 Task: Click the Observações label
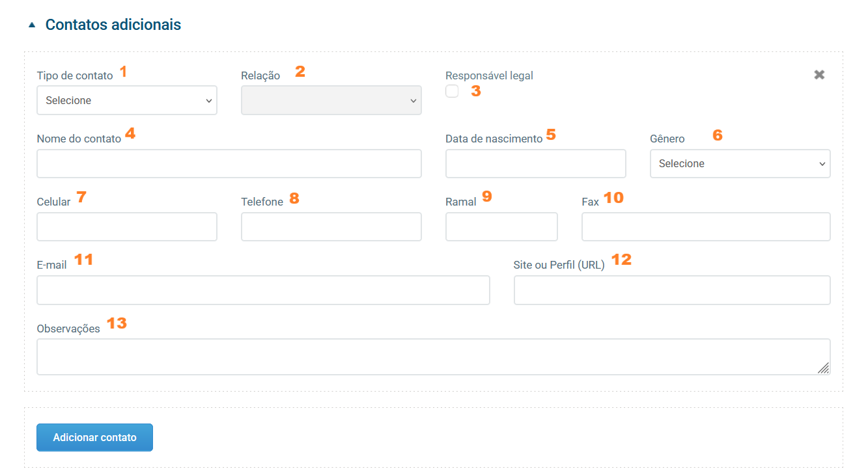[x=68, y=329]
